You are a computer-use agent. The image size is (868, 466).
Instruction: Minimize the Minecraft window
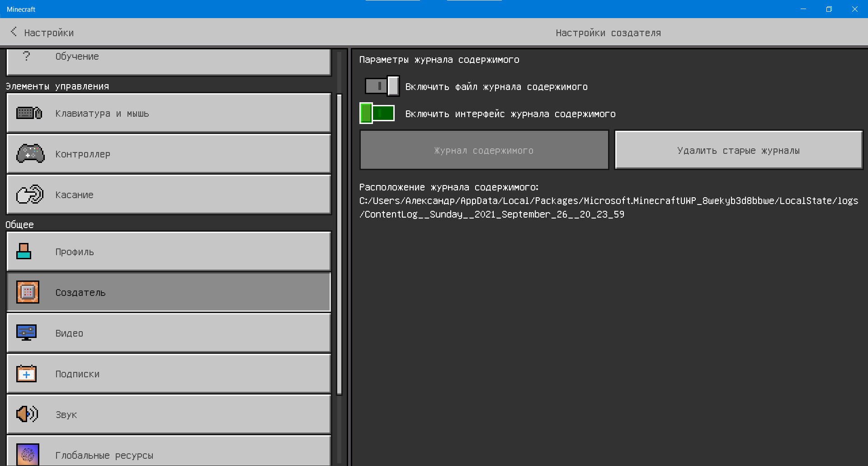tap(803, 9)
